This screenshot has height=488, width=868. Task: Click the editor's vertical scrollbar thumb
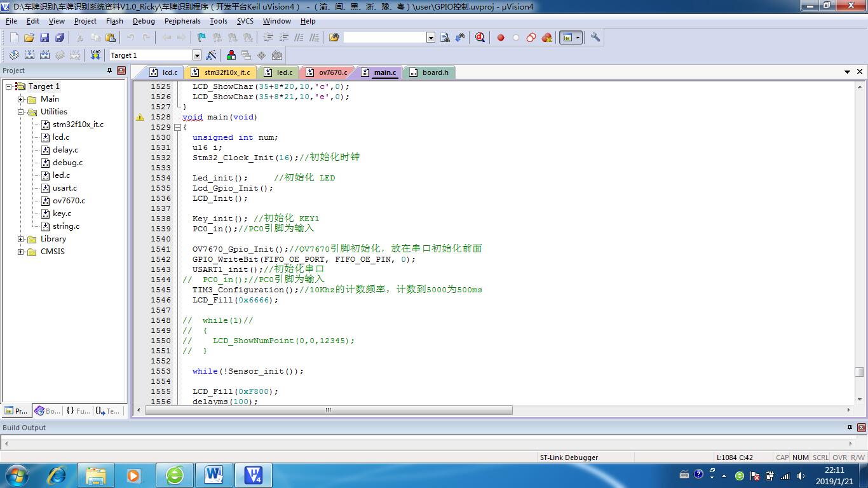pos(859,372)
